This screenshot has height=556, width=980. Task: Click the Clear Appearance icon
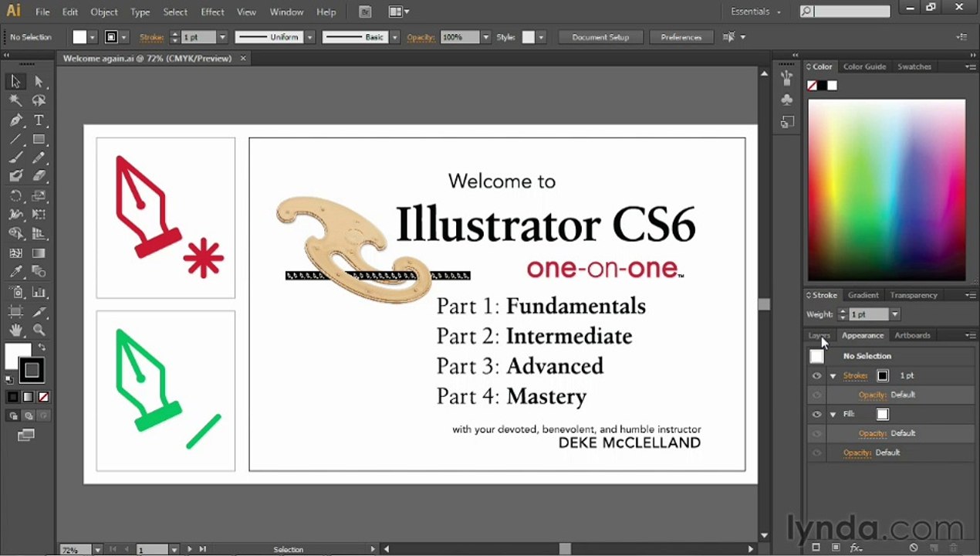point(913,548)
